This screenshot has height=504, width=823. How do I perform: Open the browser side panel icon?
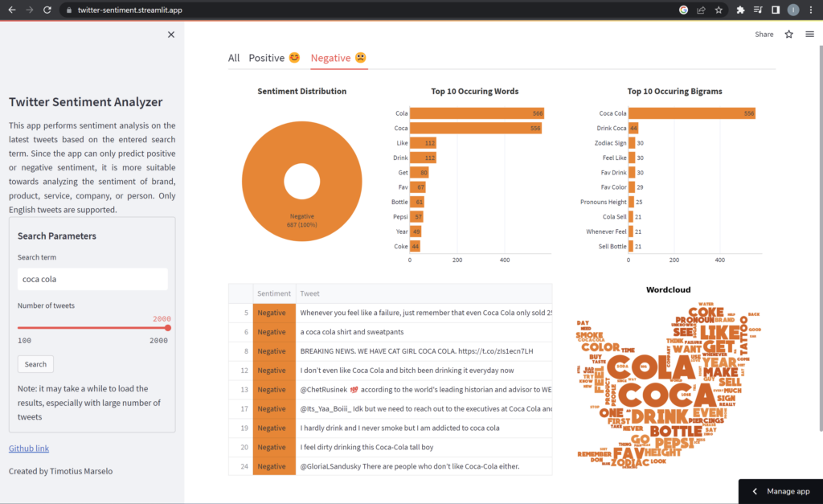click(x=775, y=10)
